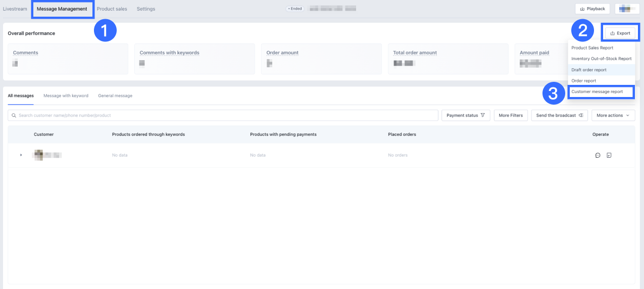Send the broadcast to customers
644x289 pixels.
[559, 115]
